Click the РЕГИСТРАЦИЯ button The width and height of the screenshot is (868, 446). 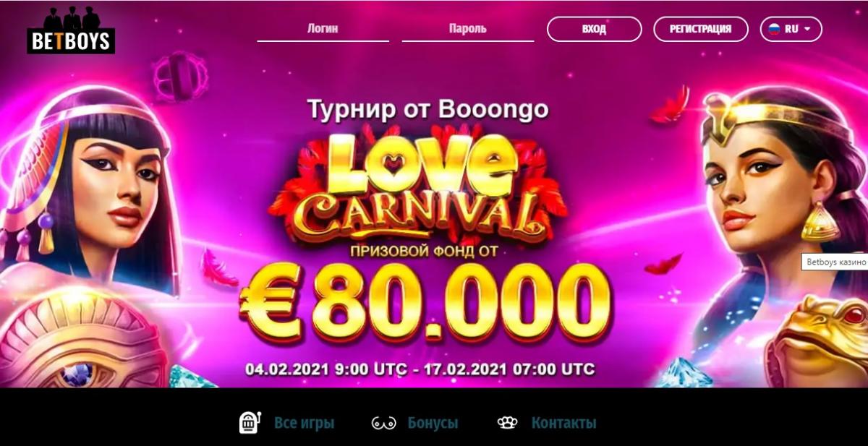click(x=700, y=29)
